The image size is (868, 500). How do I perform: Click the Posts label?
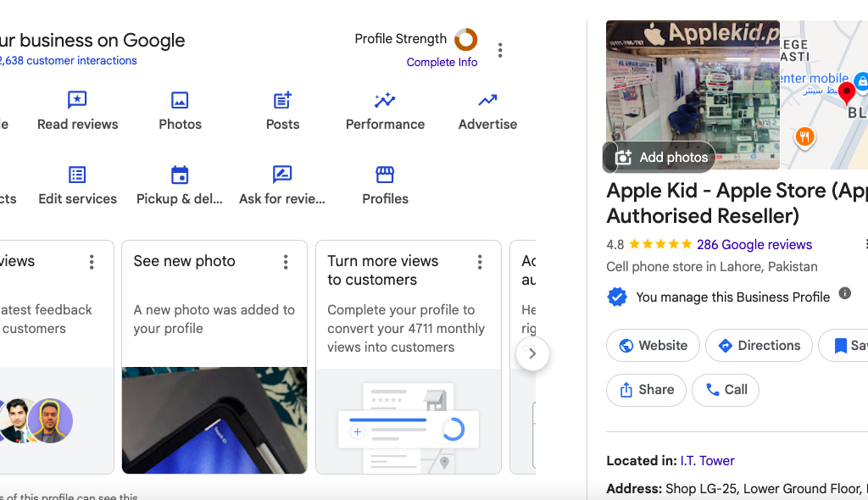coord(283,124)
